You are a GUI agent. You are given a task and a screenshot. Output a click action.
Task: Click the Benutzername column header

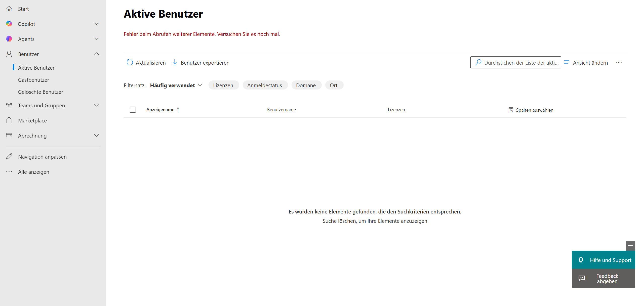281,110
